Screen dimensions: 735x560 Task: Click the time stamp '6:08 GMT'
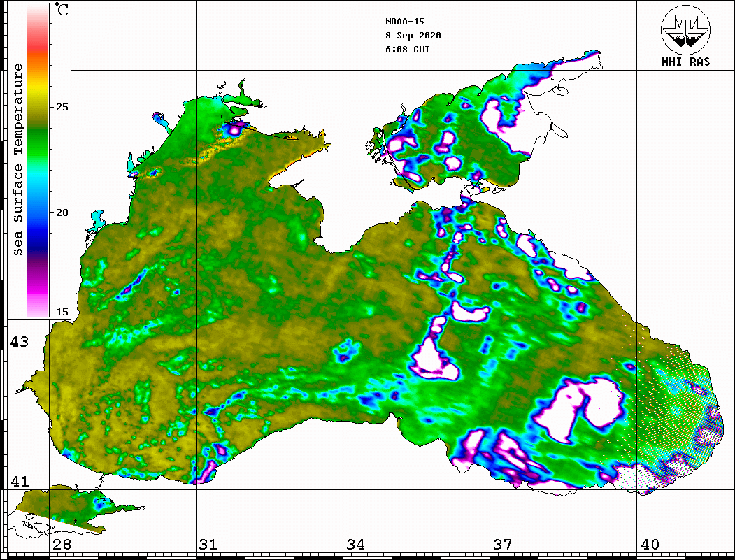coord(407,49)
